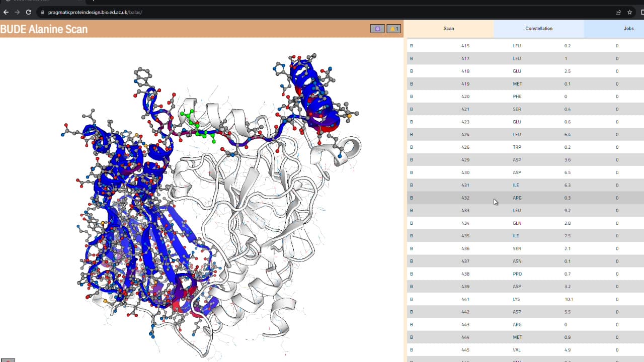The height and width of the screenshot is (362, 644).
Task: Click the 9.2 value for LEU 433
Action: pos(568,211)
